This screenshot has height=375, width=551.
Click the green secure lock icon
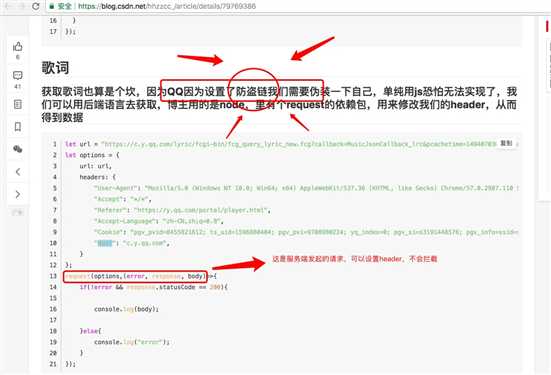click(x=51, y=6)
